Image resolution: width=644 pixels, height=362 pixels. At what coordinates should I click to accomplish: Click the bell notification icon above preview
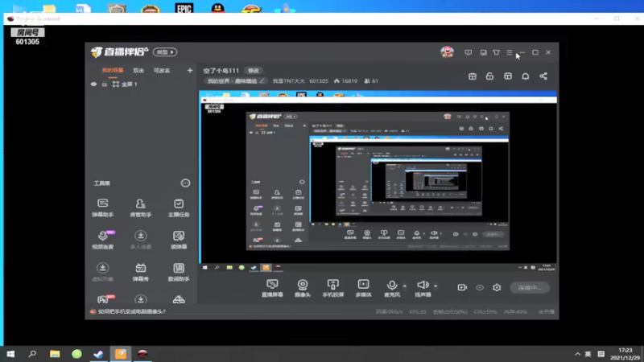tap(526, 76)
